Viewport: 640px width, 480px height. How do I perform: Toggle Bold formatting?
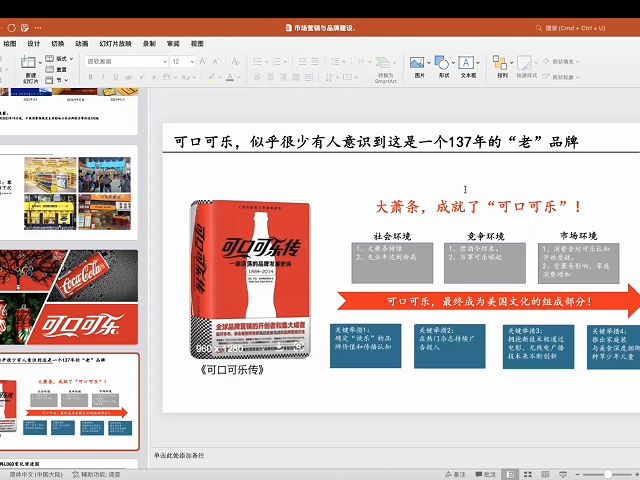click(x=90, y=77)
